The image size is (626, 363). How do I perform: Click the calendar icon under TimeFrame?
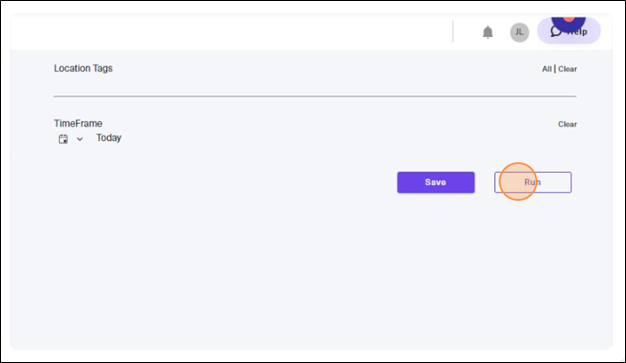pos(63,139)
